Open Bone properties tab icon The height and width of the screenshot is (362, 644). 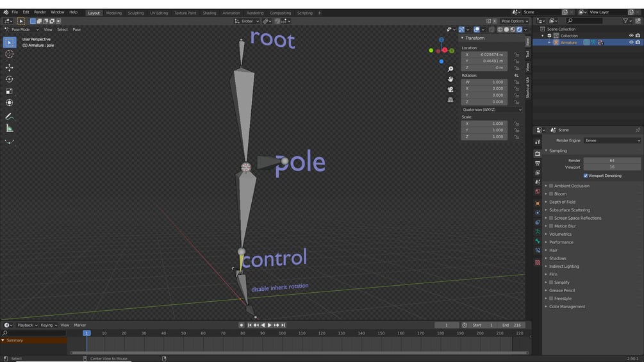[538, 242]
